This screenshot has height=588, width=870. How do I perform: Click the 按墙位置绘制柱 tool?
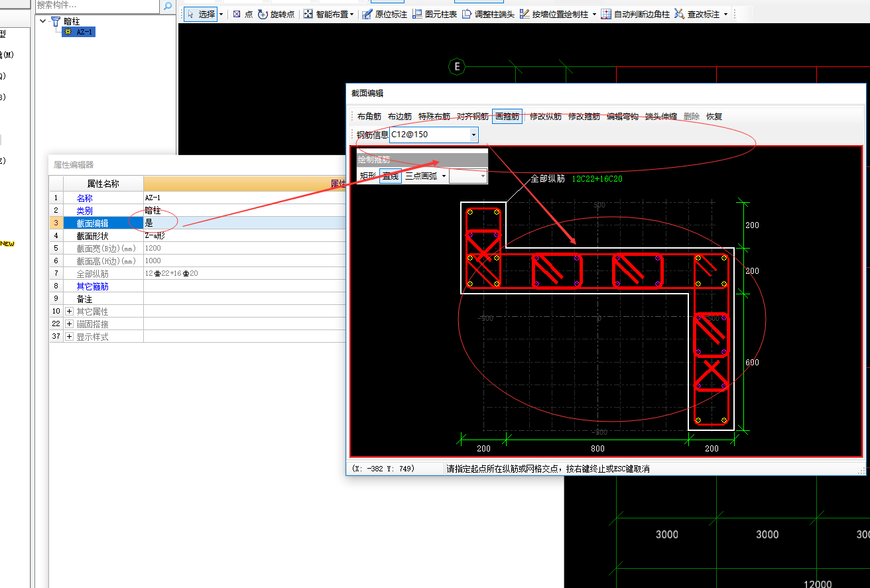554,14
